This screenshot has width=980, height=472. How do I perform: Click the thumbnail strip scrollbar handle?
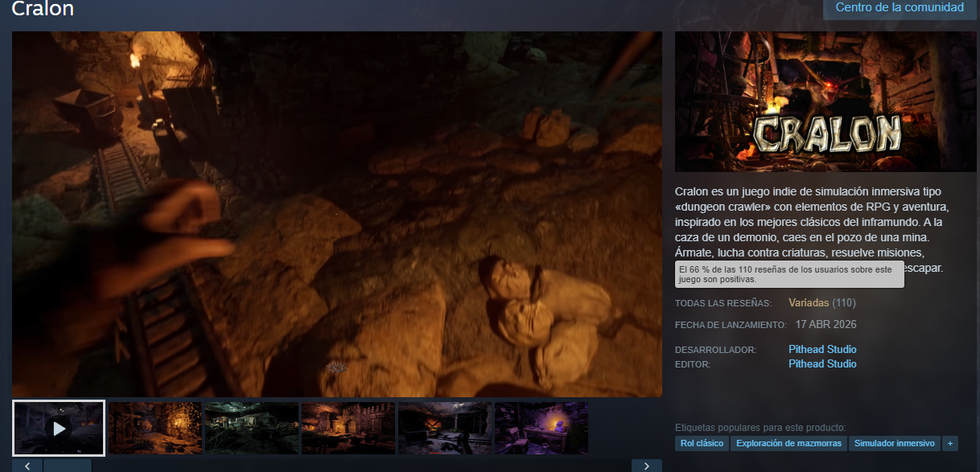(68, 466)
